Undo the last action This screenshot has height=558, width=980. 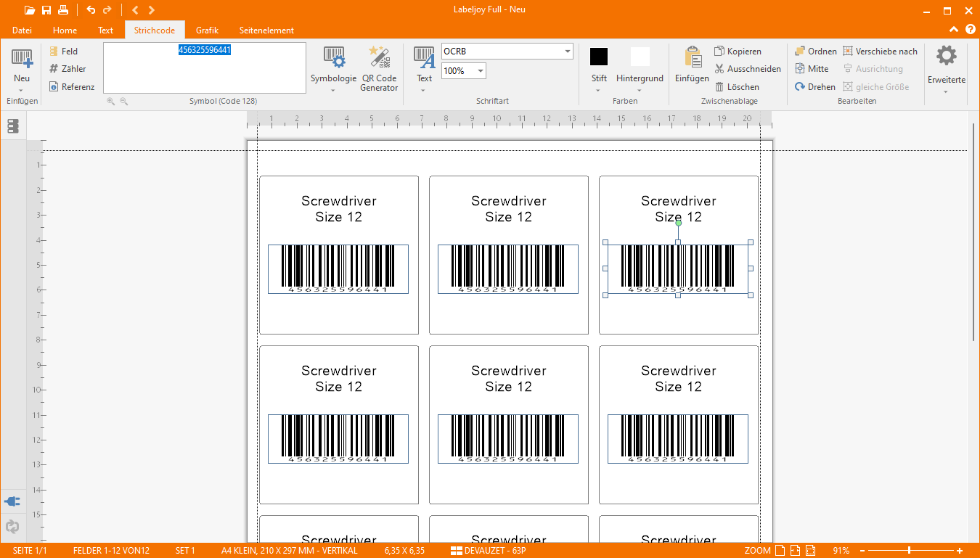91,10
